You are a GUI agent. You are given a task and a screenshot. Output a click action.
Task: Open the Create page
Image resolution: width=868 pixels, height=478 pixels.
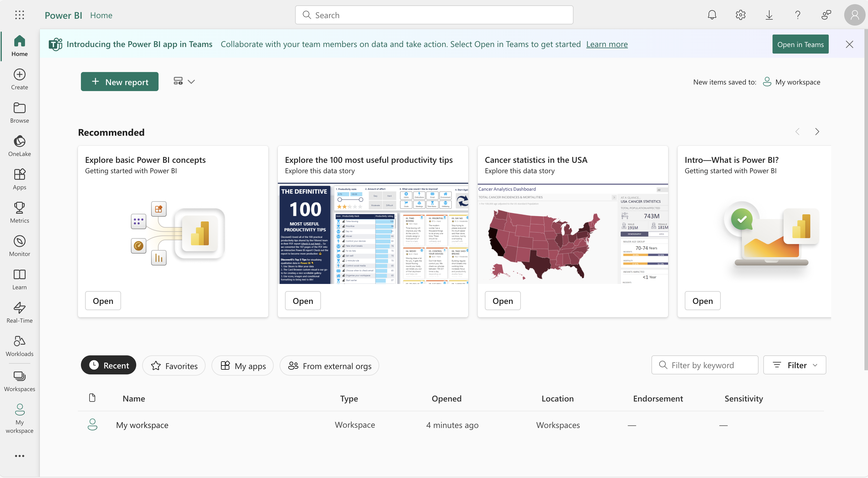click(x=20, y=79)
